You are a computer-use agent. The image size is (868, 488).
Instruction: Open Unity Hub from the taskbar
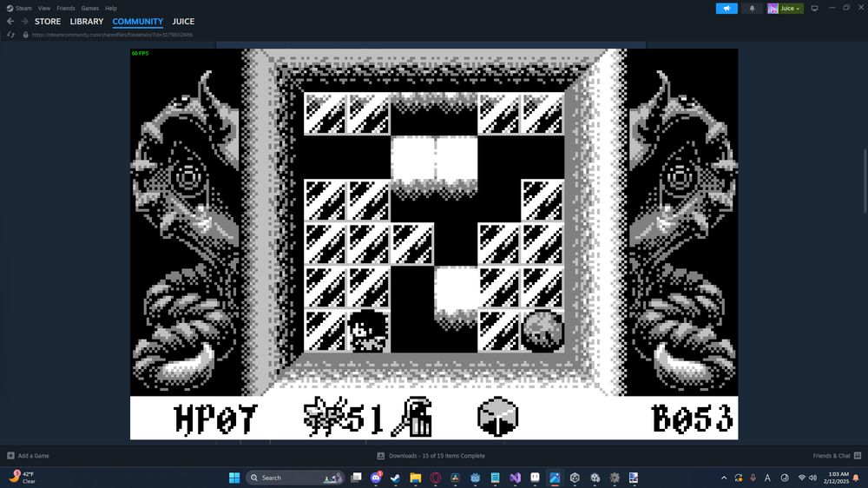coord(575,478)
